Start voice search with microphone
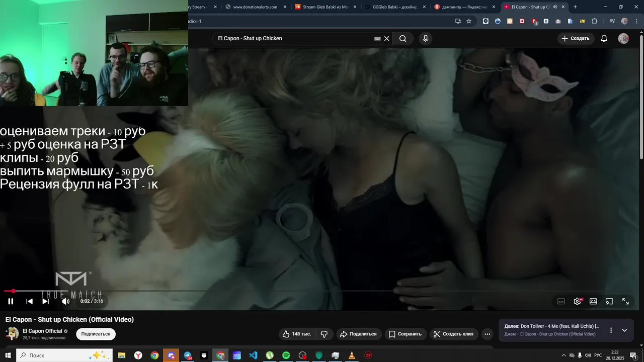This screenshot has height=362, width=644. [x=426, y=38]
